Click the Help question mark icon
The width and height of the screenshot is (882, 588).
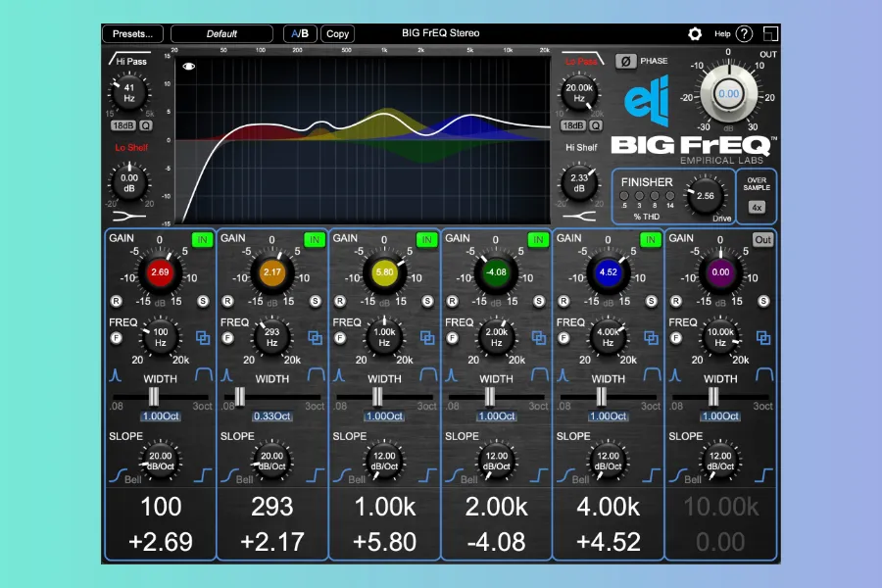(x=745, y=33)
